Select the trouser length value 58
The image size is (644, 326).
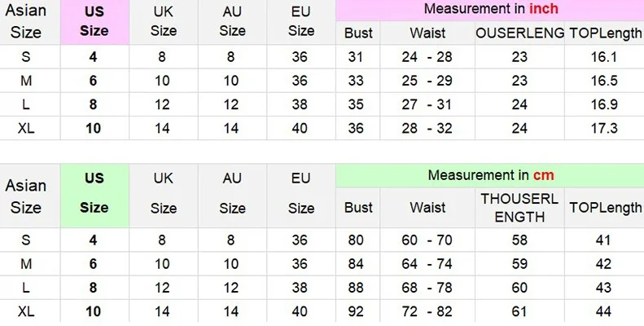click(519, 240)
